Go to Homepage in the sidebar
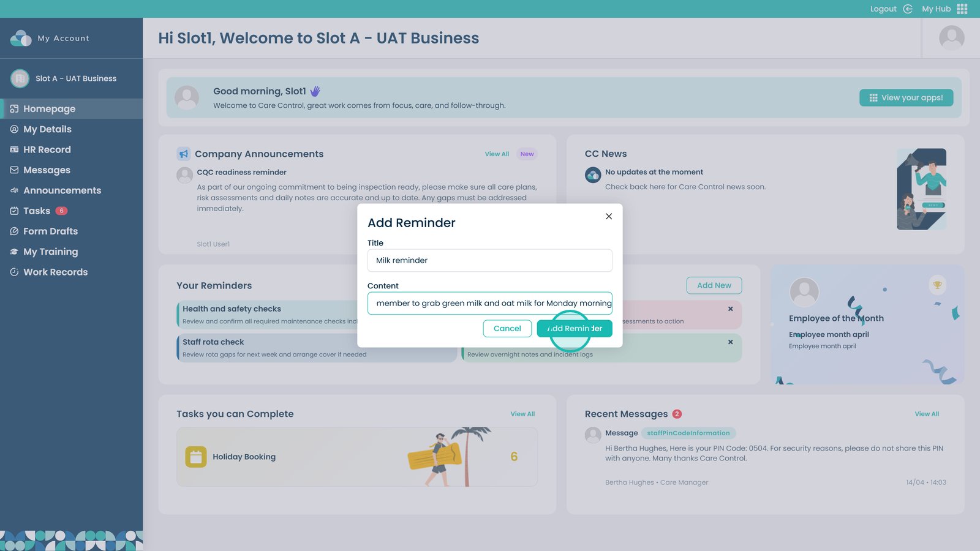The height and width of the screenshot is (551, 980). point(49,109)
